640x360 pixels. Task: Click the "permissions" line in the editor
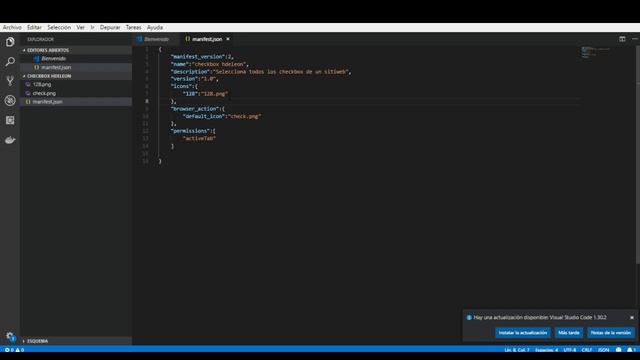click(193, 131)
